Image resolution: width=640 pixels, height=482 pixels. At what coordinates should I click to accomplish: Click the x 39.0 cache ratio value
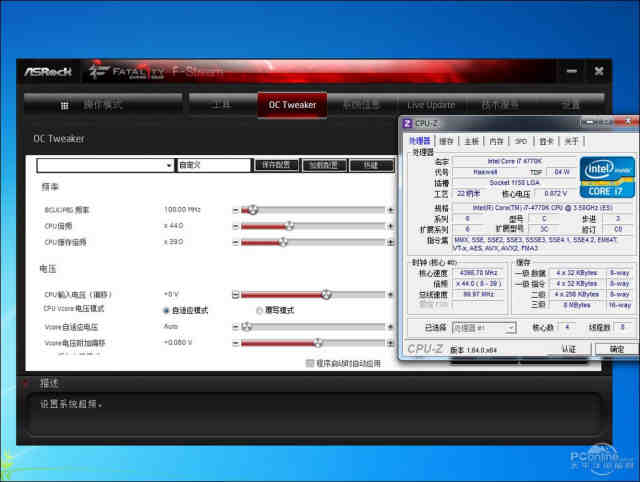click(x=173, y=242)
